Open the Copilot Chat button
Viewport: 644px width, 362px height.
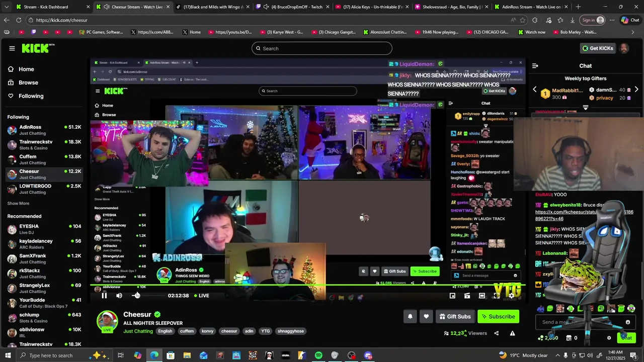(x=630, y=20)
